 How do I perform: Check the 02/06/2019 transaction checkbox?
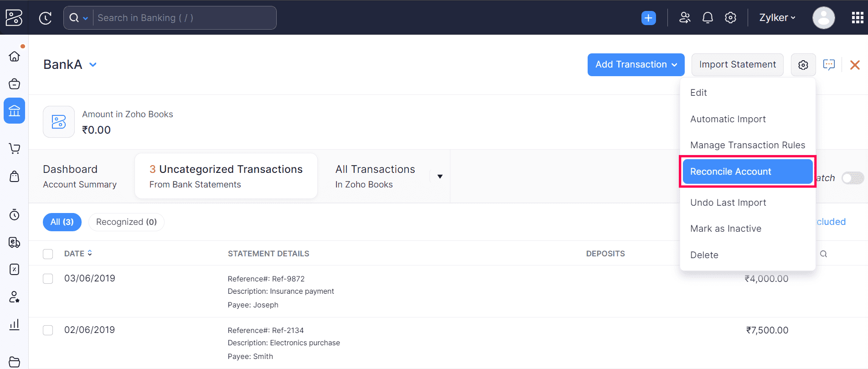tap(48, 330)
